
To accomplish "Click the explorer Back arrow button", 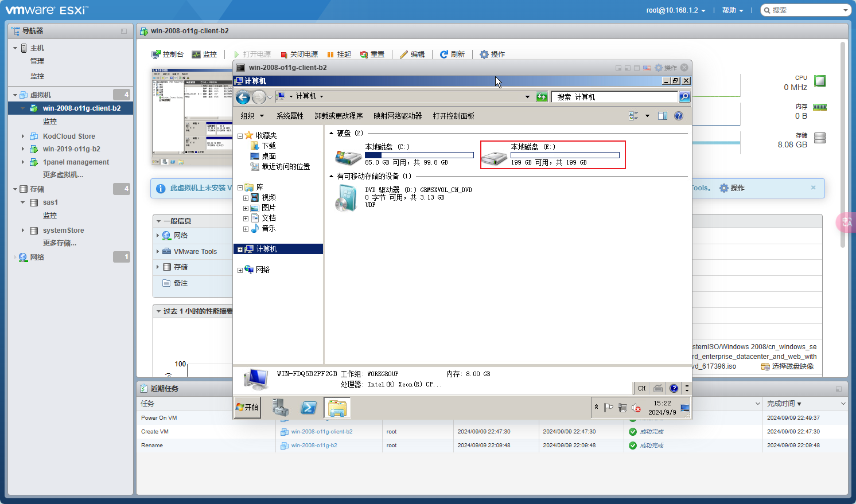I will tap(243, 97).
